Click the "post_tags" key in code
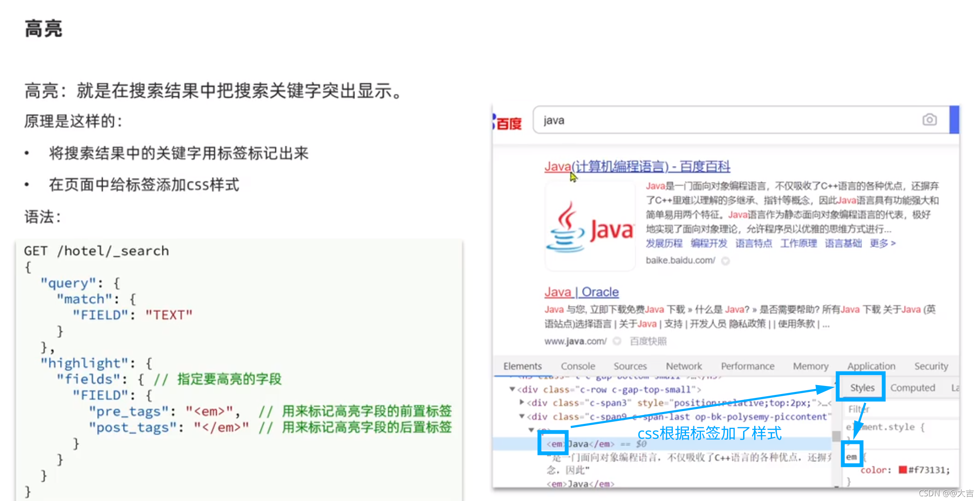 pos(133,427)
